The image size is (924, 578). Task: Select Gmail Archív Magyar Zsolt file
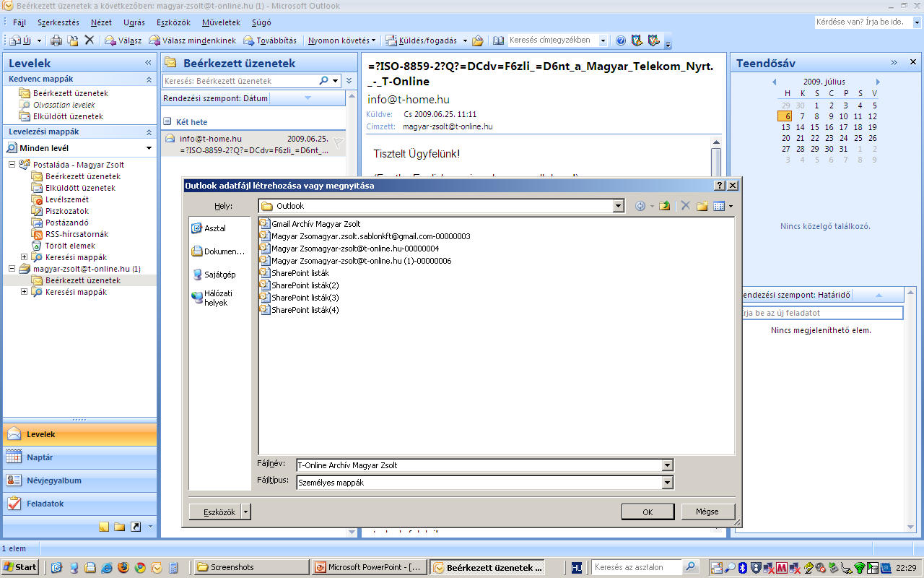[x=310, y=224]
